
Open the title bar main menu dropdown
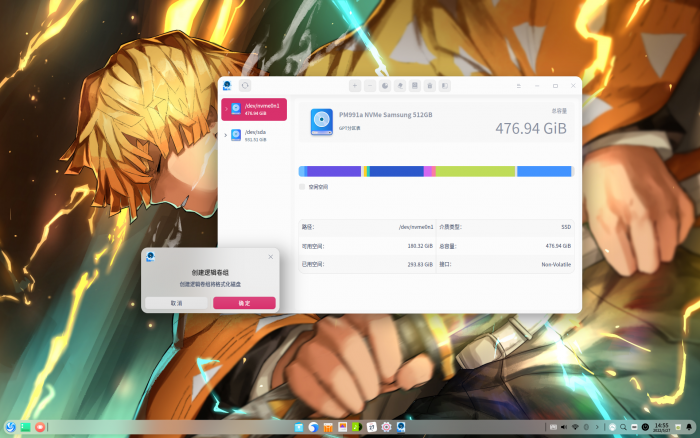517,86
